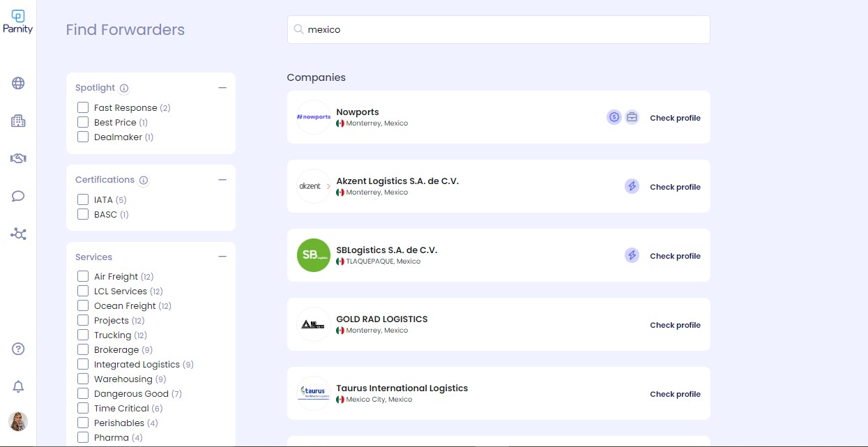Open the notifications bell icon
868x447 pixels.
[x=19, y=387]
